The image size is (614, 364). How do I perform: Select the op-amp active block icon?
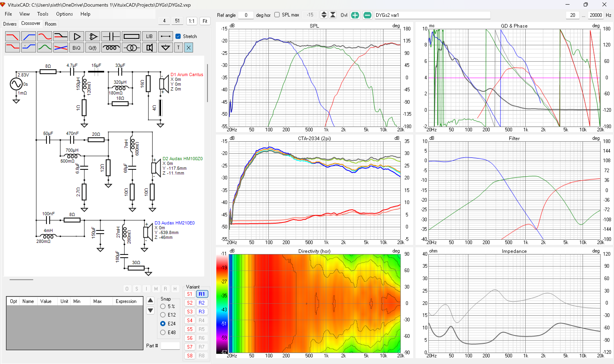click(93, 37)
